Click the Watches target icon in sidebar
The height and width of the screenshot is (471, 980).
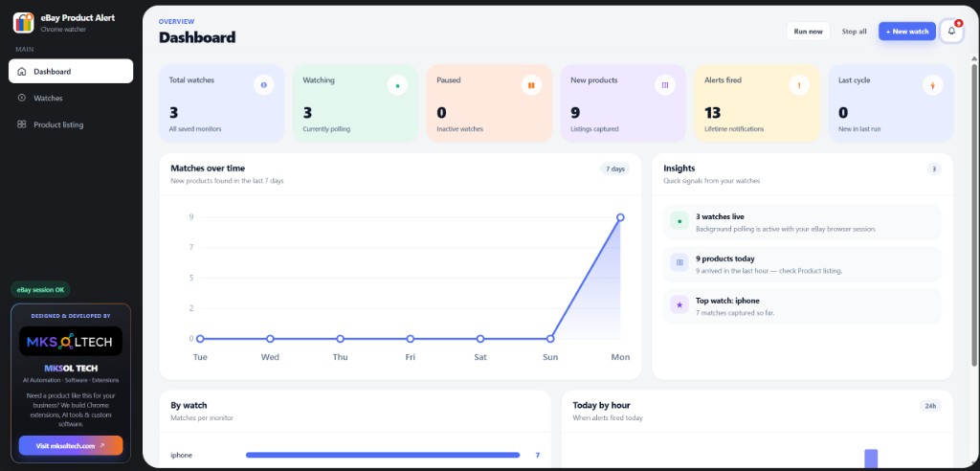pos(22,98)
